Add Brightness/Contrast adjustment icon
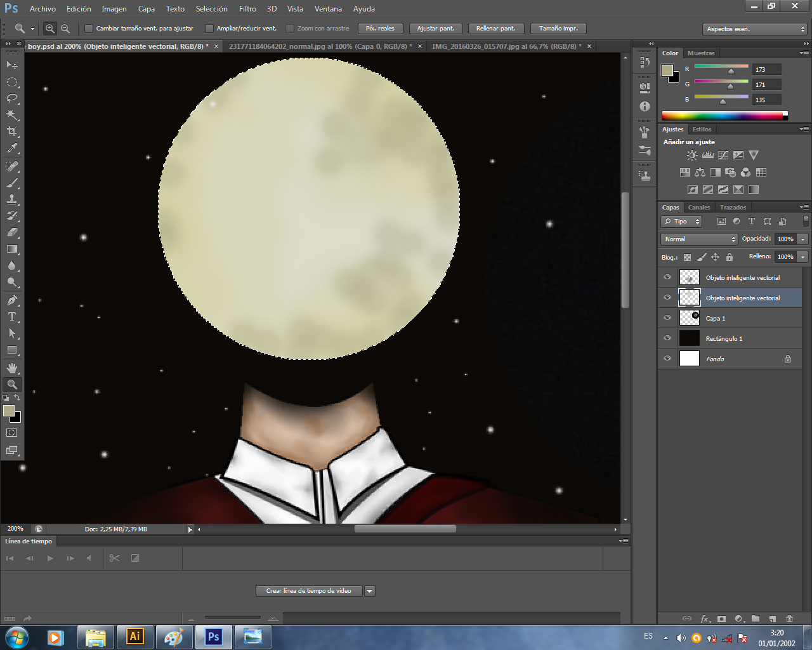 (x=692, y=155)
